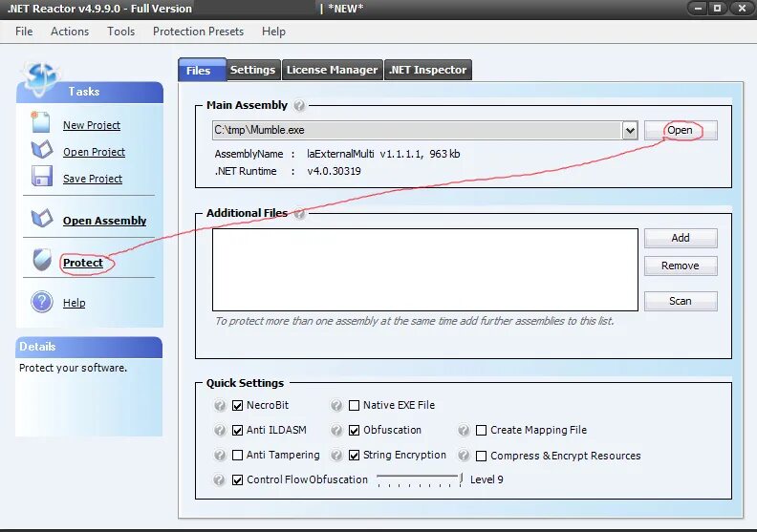Click the Help question mark icon in Tasks

coord(42,302)
